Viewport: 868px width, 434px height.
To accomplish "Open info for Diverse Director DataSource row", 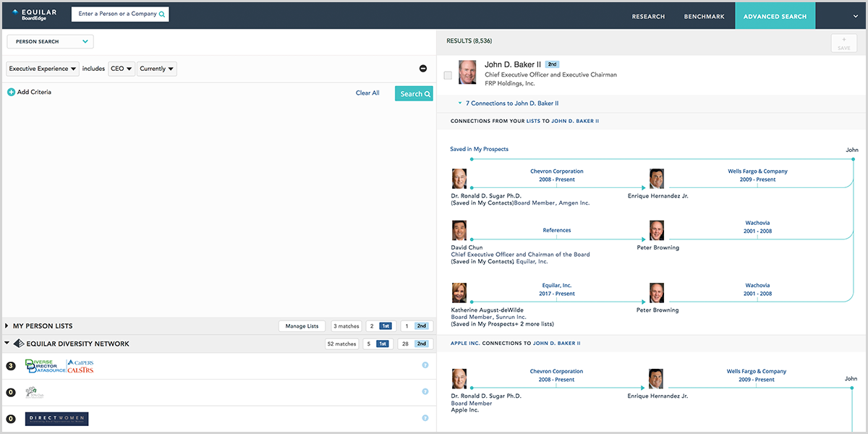I will tap(425, 365).
